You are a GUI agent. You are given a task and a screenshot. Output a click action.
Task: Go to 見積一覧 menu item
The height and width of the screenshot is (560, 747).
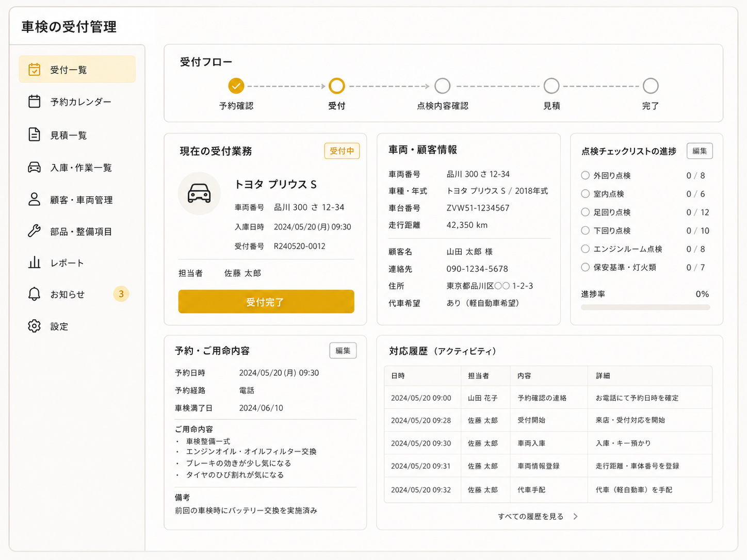(77, 135)
